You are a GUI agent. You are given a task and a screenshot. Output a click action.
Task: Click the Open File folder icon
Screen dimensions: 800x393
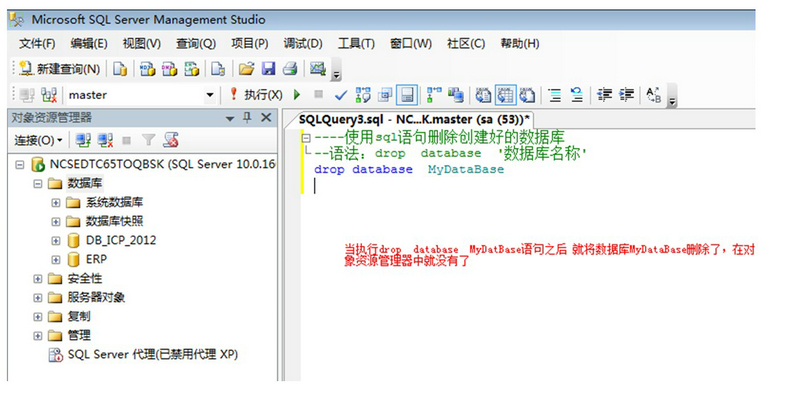coord(246,69)
